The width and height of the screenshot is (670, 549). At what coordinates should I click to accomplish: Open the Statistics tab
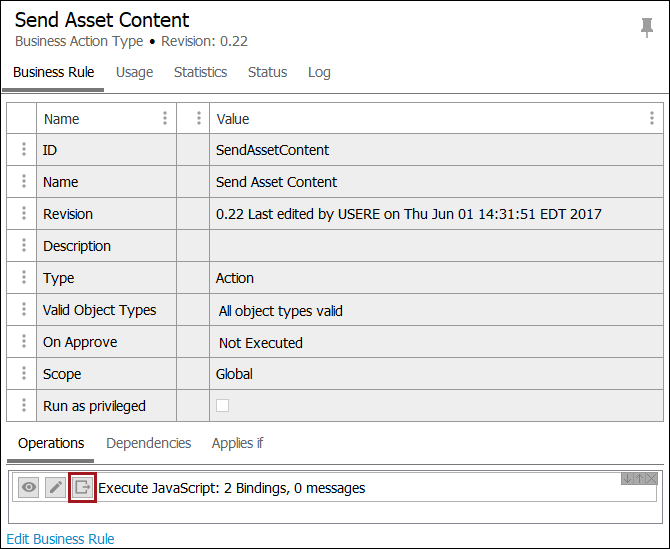200,72
